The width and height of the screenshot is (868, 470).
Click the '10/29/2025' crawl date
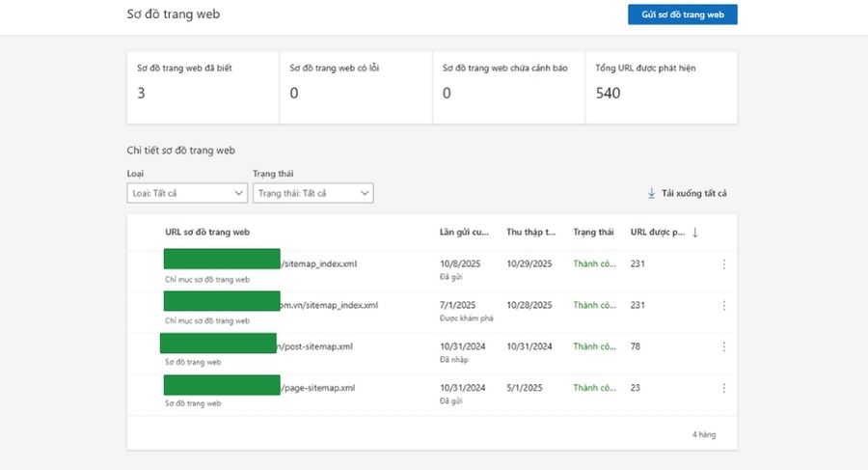click(x=529, y=263)
